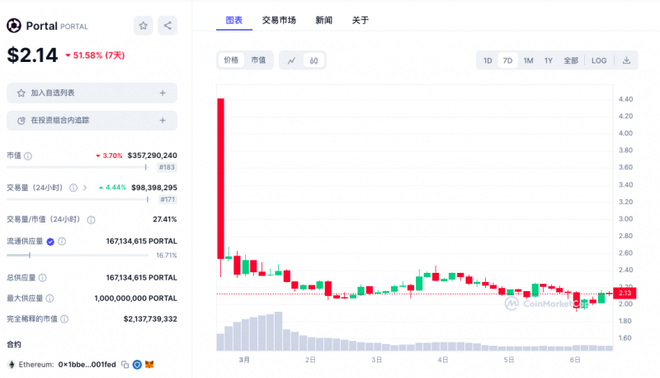Copy the Ethereum contract address
Image resolution: width=660 pixels, height=378 pixels.
pyautogui.click(x=125, y=365)
